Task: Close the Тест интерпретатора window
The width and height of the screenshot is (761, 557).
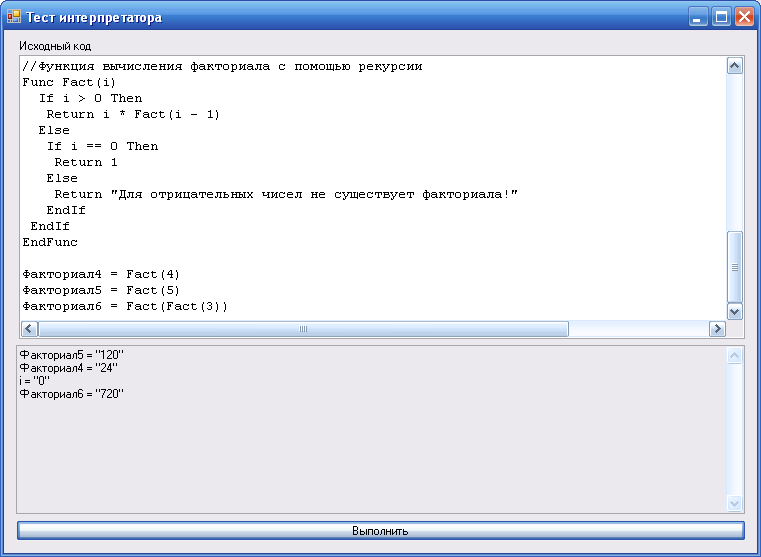Action: (744, 17)
